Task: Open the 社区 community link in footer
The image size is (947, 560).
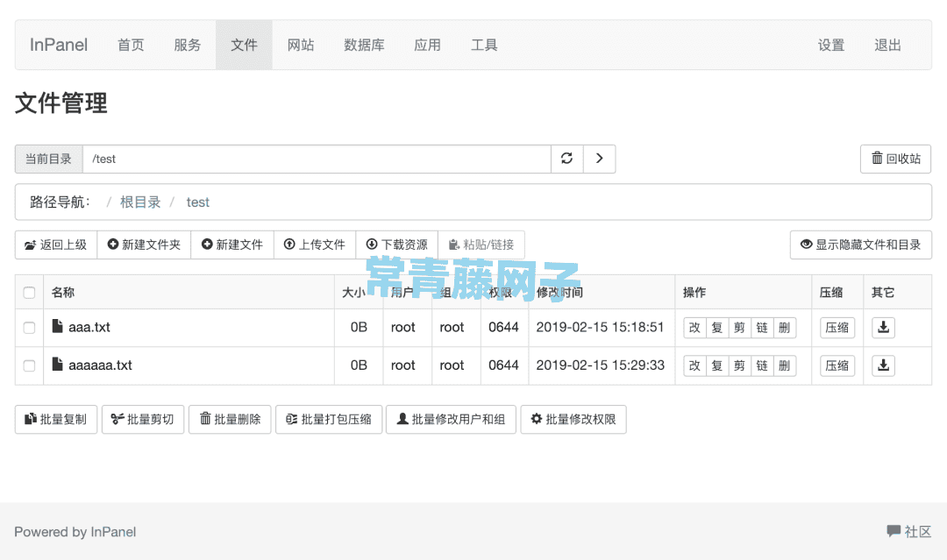Action: coord(911,532)
